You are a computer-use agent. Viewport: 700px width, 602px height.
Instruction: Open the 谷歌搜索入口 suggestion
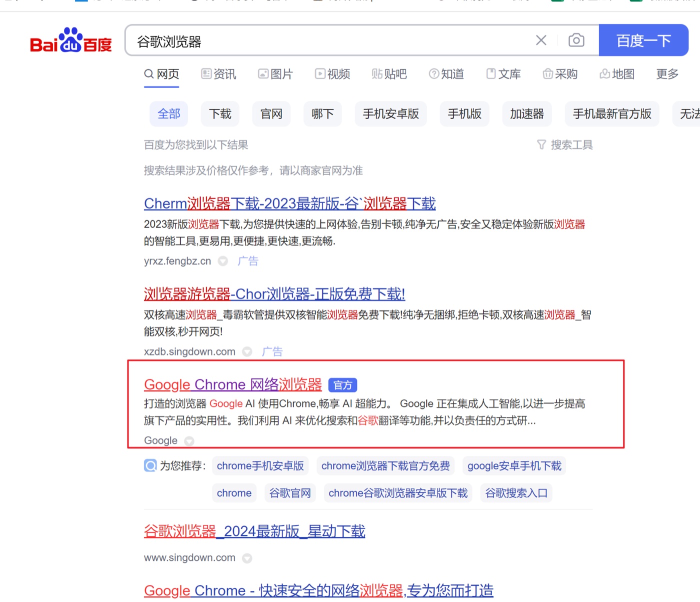516,493
